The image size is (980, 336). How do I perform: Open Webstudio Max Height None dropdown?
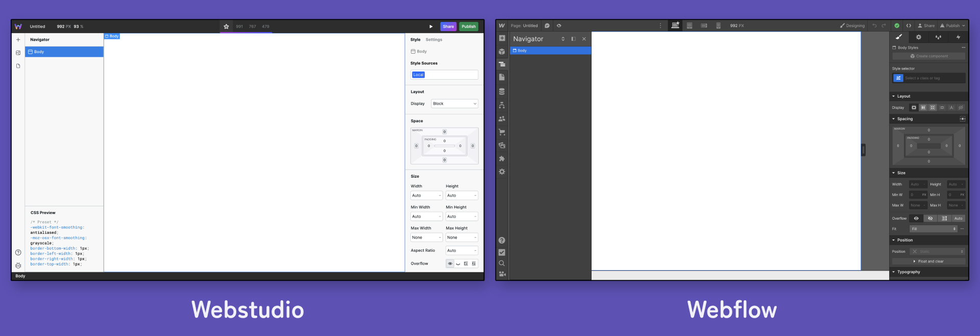point(462,237)
